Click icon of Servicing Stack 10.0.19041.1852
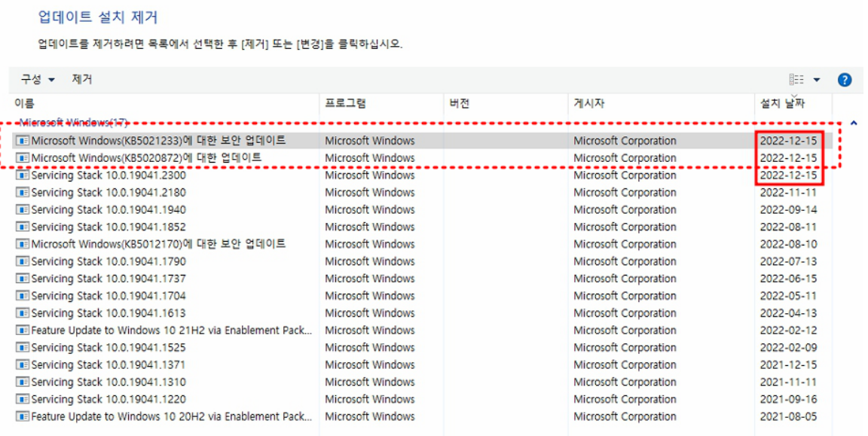868x436 pixels. point(23,227)
